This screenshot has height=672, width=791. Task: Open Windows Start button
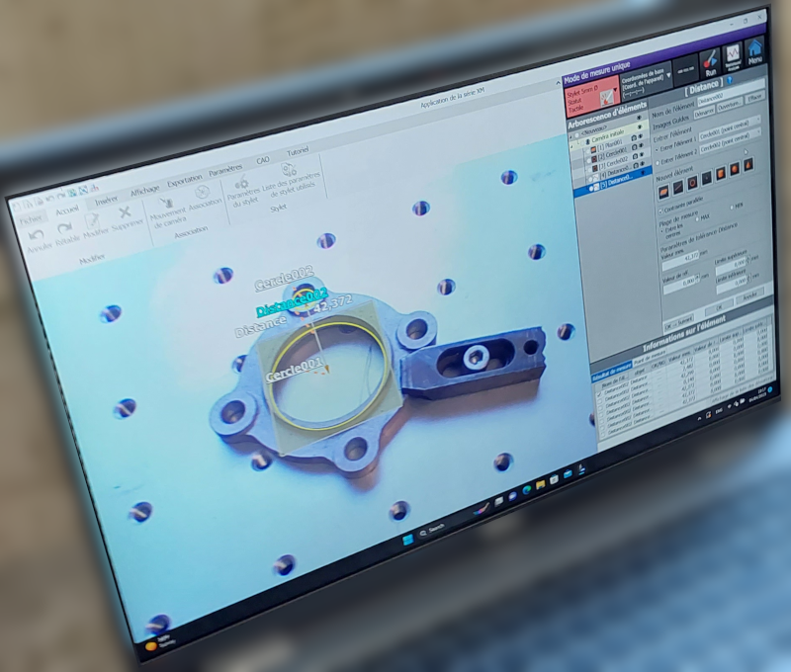point(407,540)
